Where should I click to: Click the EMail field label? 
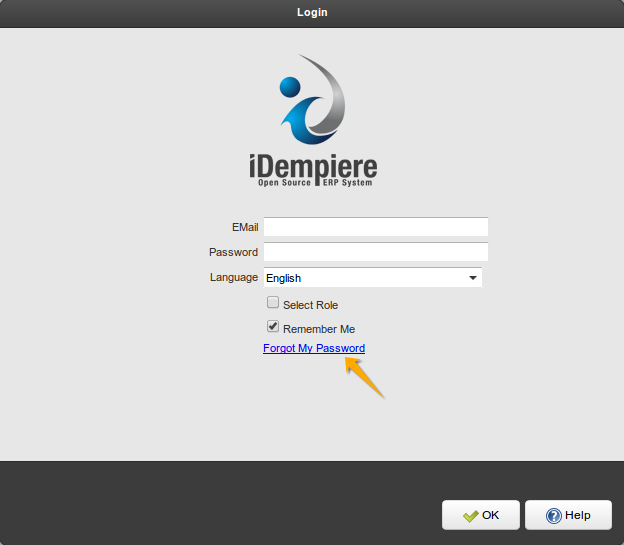245,227
